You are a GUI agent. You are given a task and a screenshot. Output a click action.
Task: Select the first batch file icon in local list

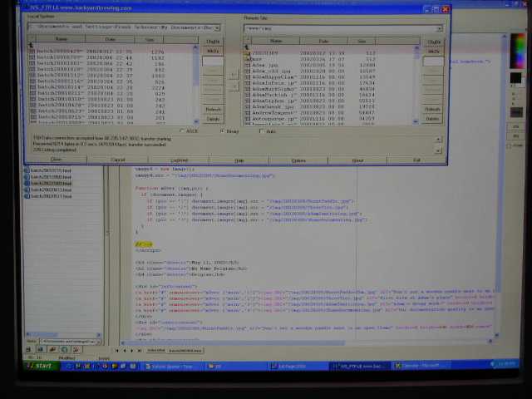(32, 52)
